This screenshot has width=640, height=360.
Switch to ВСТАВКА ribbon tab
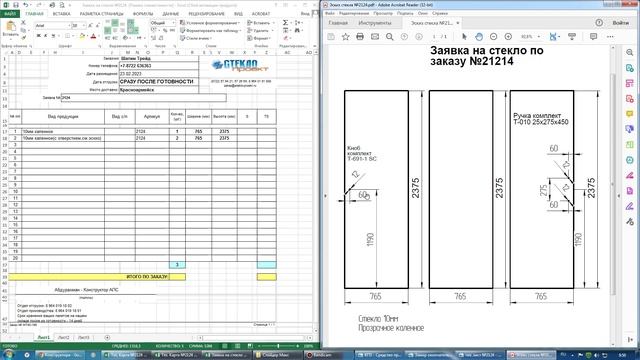click(x=62, y=14)
